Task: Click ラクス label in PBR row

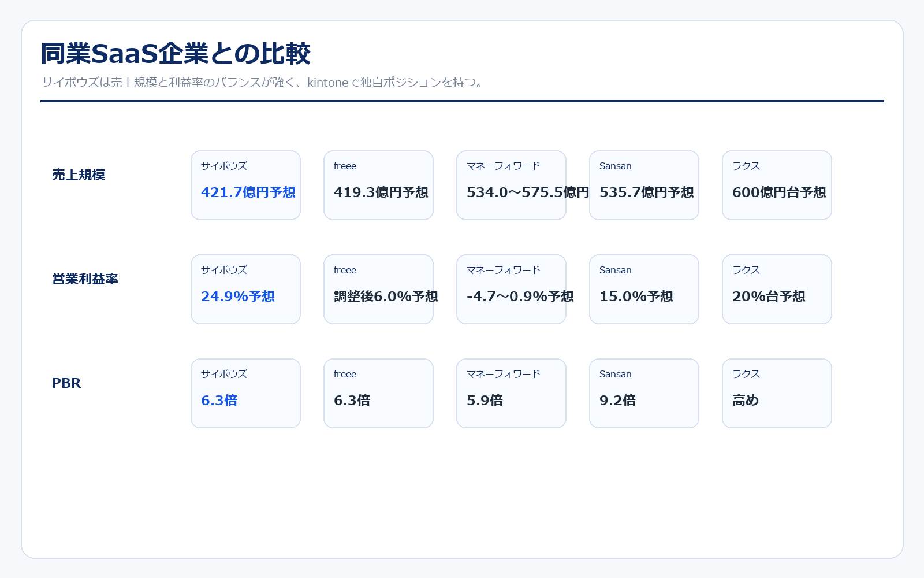Action: [x=746, y=374]
